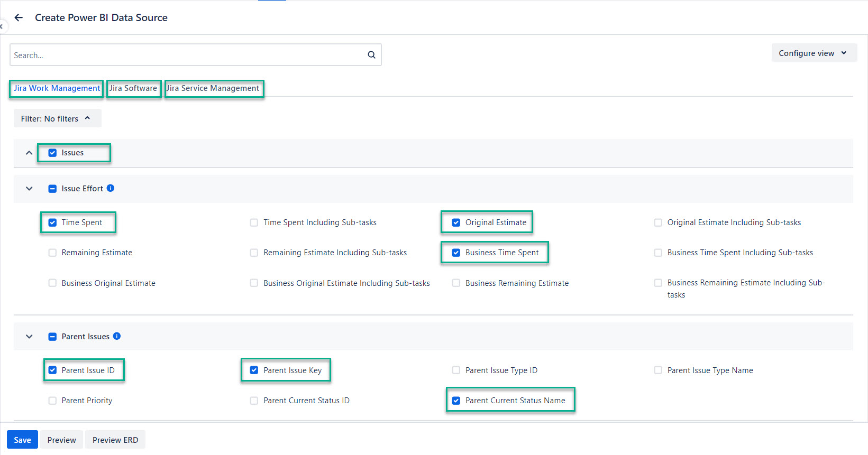Click the back arrow icon
Image resolution: width=868 pixels, height=455 pixels.
(19, 17)
